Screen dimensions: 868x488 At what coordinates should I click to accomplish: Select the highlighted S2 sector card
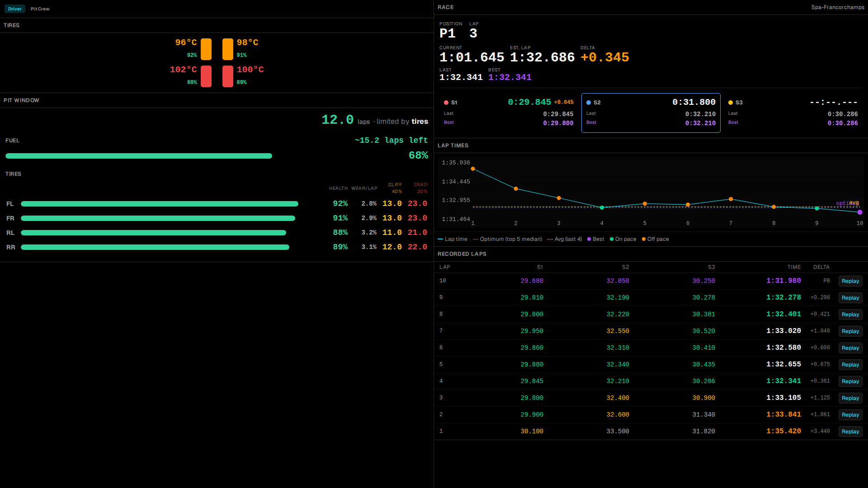[651, 113]
